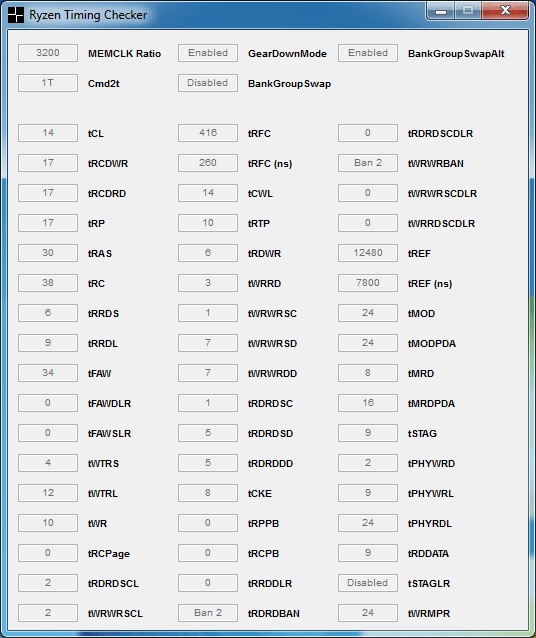Select the tRDRDSD value field
The width and height of the screenshot is (536, 638).
pos(208,433)
